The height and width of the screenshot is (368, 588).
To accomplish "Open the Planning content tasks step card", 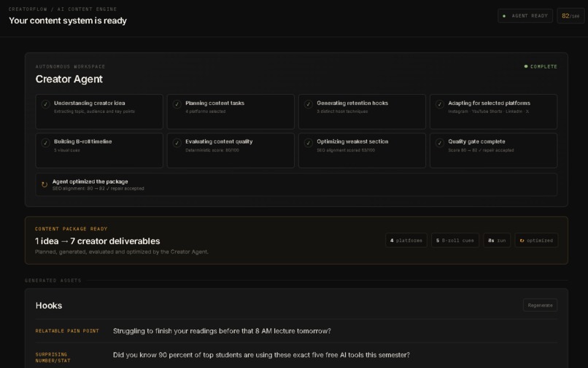I will tap(231, 111).
